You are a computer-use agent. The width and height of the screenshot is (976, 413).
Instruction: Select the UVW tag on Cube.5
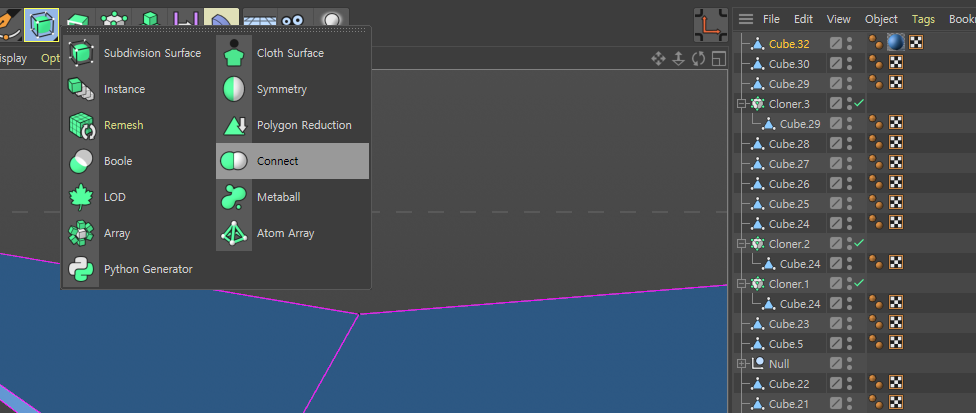tap(896, 343)
